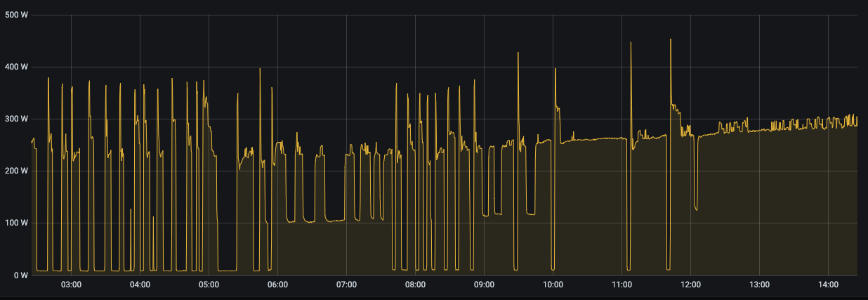Click the power spike at 09:30
The width and height of the screenshot is (868, 300).
tap(518, 54)
